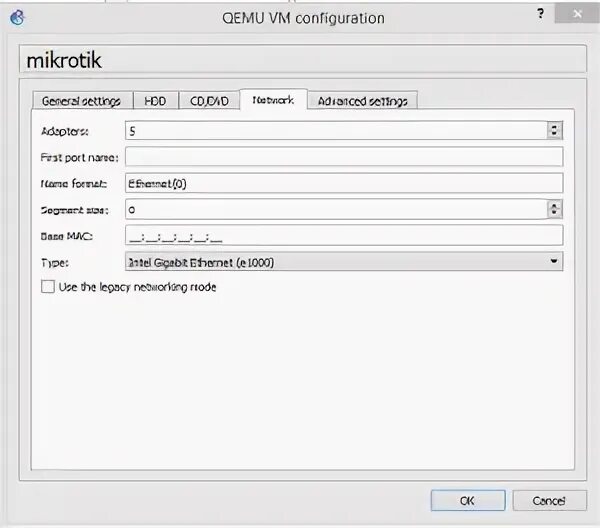Increase Segment size with up arrow
600x528 pixels.
pos(554,205)
